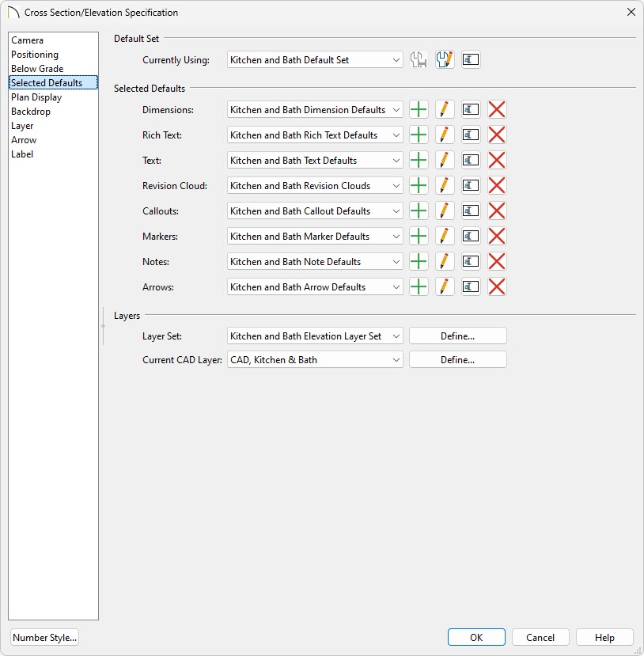Open the Rich Text defaults dropdown
Image resolution: width=644 pixels, height=656 pixels.
coord(315,135)
